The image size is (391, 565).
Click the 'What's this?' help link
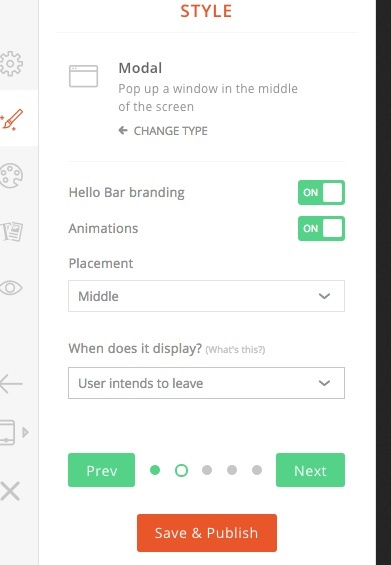(235, 350)
